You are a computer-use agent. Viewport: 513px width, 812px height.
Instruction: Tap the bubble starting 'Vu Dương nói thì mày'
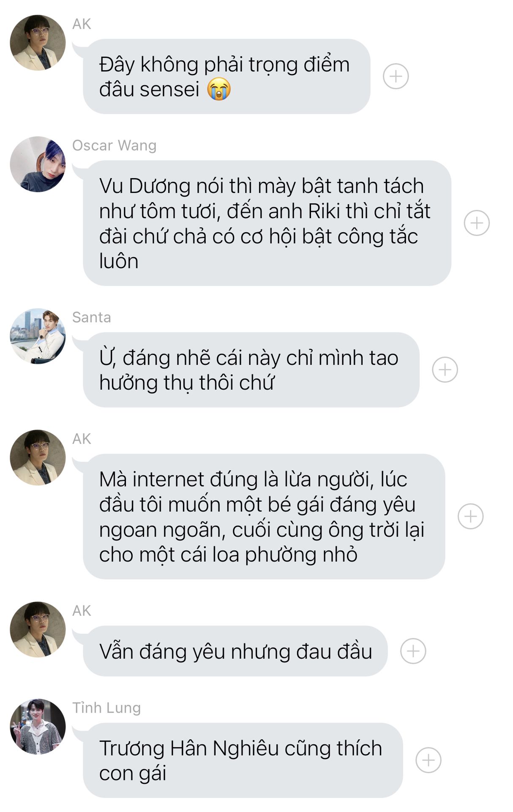click(267, 223)
